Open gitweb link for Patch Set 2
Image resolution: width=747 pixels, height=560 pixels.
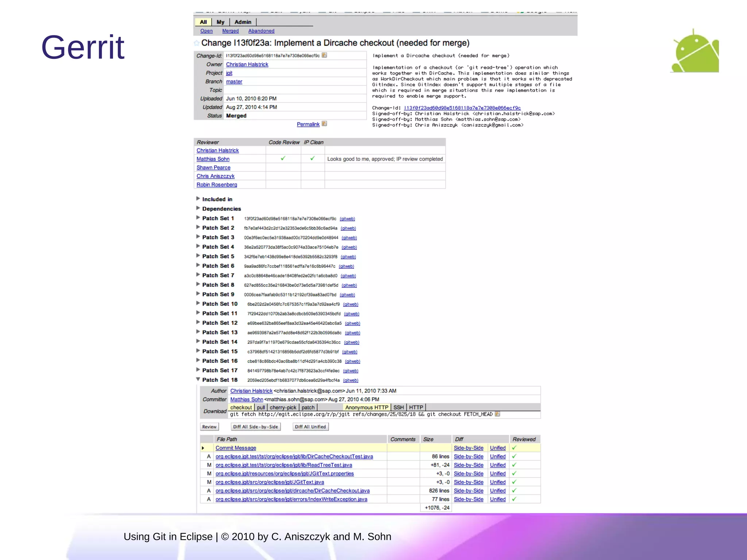[348, 228]
